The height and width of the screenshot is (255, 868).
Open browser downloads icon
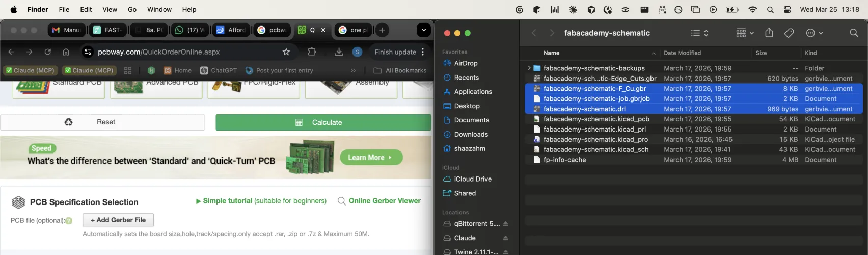[x=339, y=52]
